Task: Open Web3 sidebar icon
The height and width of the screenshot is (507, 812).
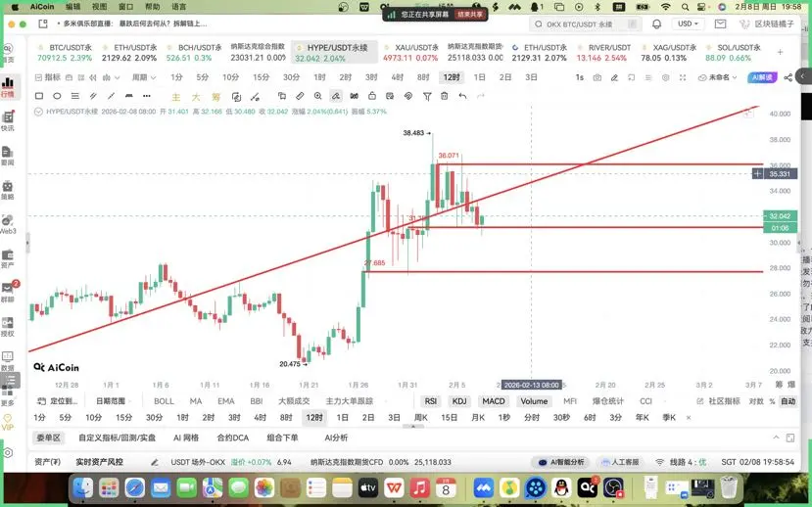Action: 8,224
